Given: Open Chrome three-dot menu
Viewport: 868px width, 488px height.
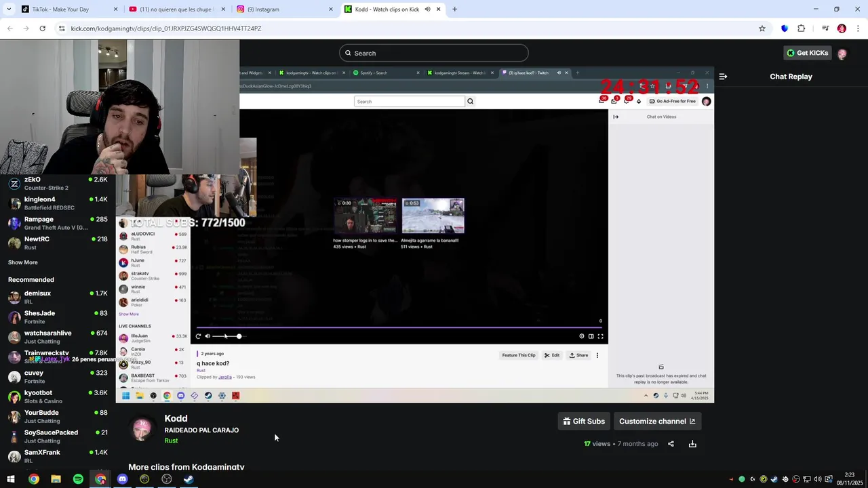Looking at the screenshot, I should point(859,28).
